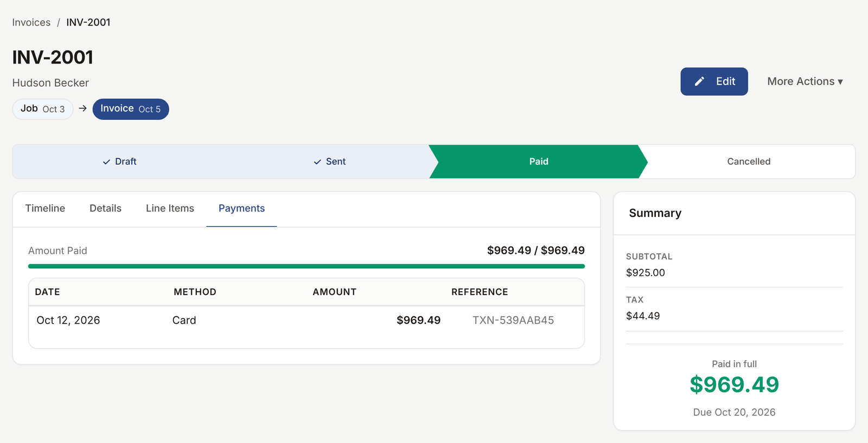Click the checkmark icon beside Draft
868x443 pixels.
point(106,162)
